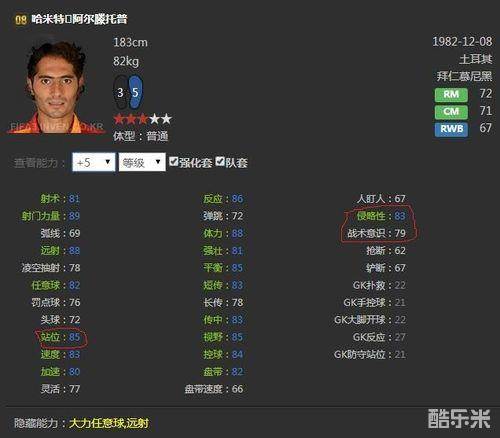Click the left foot icon rated 3

click(x=120, y=92)
